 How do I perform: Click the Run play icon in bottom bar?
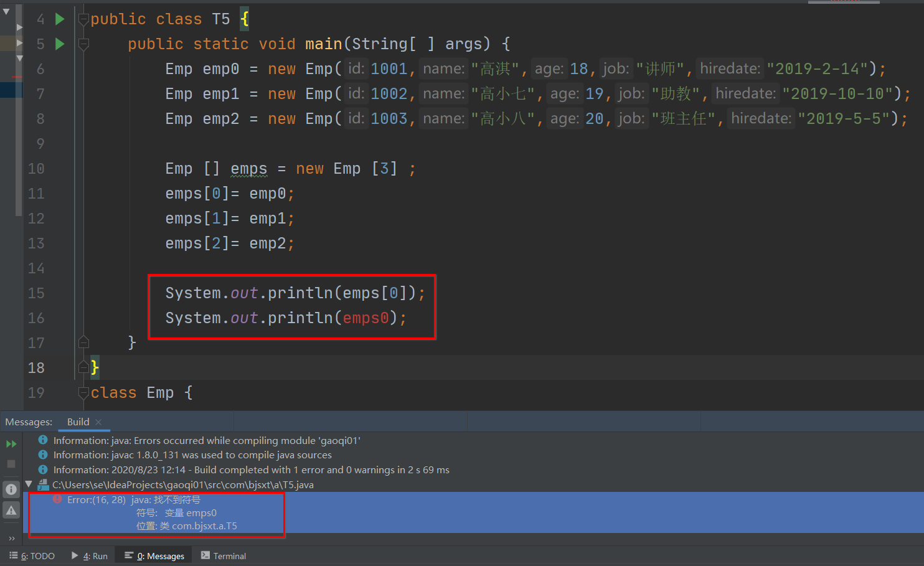pos(75,555)
